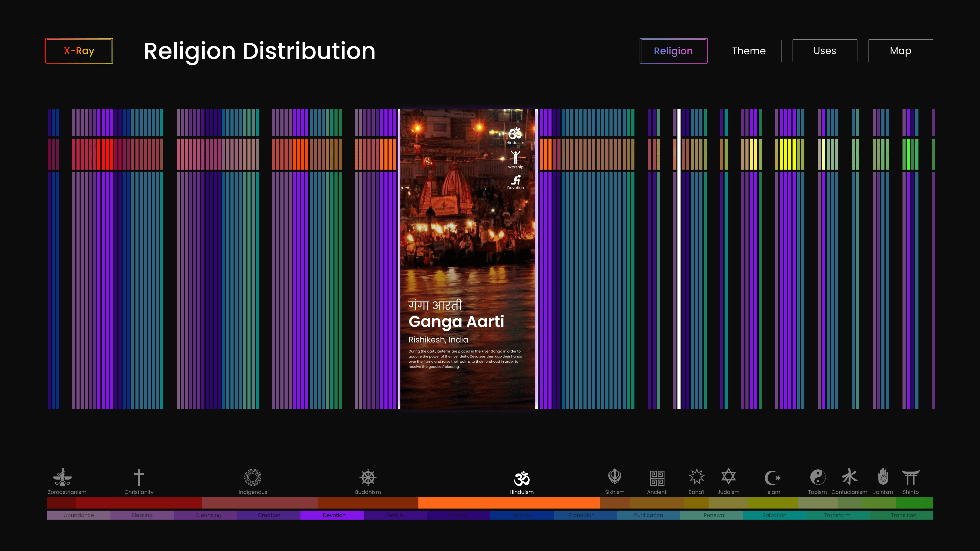Select the Indigenous circular icon
This screenshot has width=980, height=551.
tap(253, 477)
